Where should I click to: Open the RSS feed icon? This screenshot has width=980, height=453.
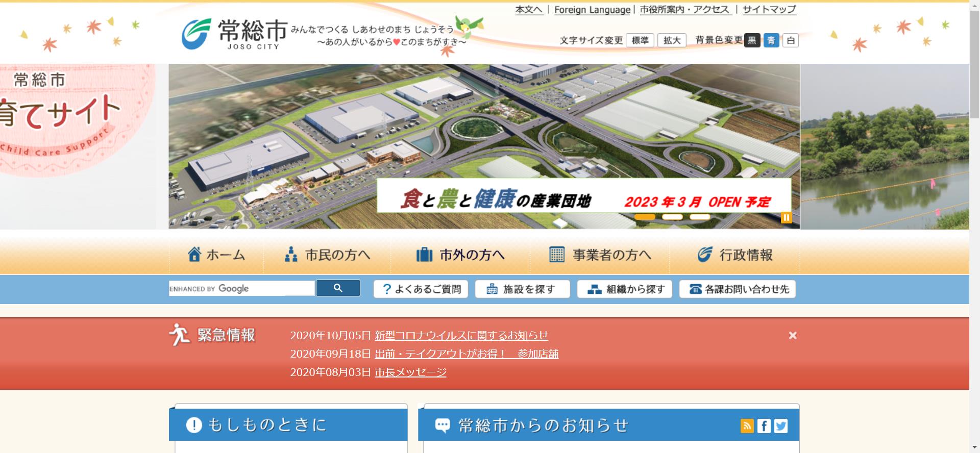pyautogui.click(x=747, y=426)
